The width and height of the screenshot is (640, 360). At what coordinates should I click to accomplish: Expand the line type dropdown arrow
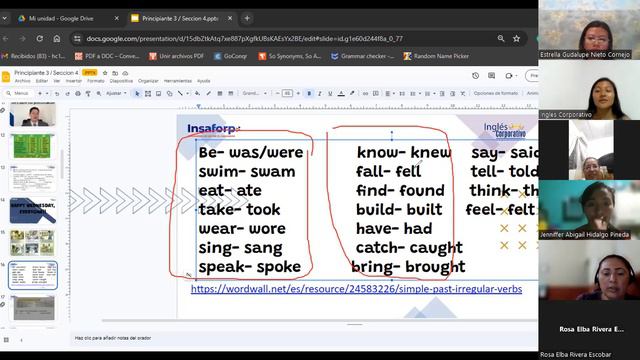[x=187, y=93]
